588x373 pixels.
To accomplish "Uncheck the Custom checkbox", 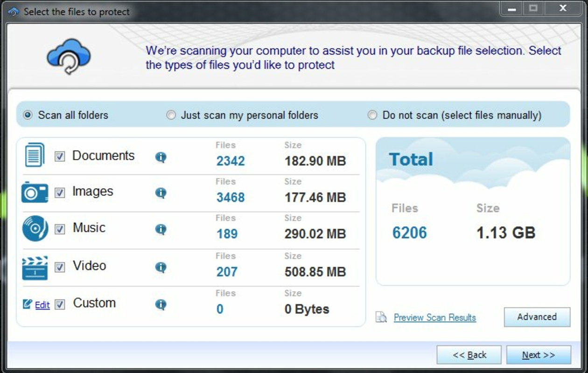I will coord(60,304).
